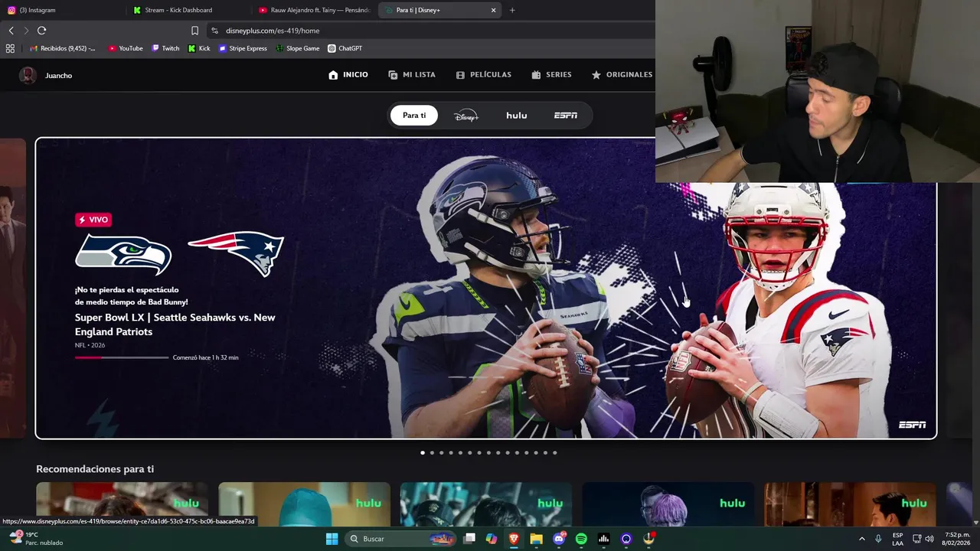This screenshot has width=980, height=551.
Task: Open Task View from the taskbar
Action: [x=469, y=539]
